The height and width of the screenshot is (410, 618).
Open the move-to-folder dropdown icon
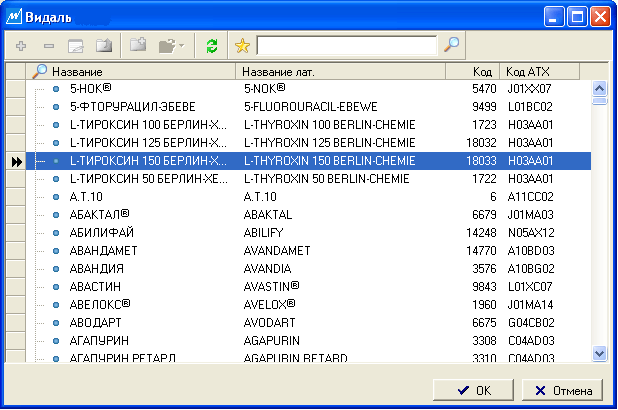[x=171, y=46]
